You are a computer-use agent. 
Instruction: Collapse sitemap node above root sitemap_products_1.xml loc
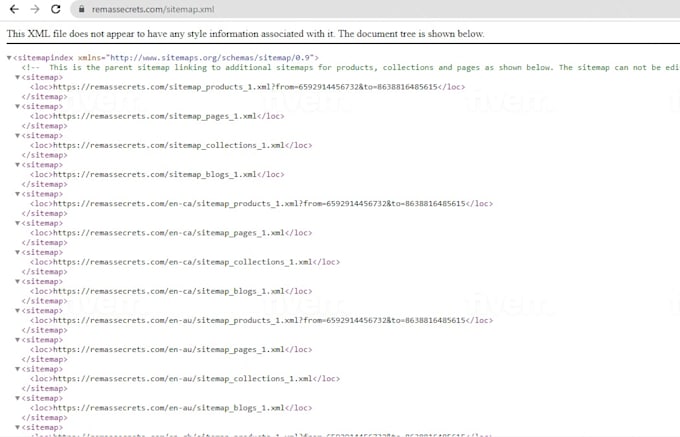pyautogui.click(x=17, y=77)
